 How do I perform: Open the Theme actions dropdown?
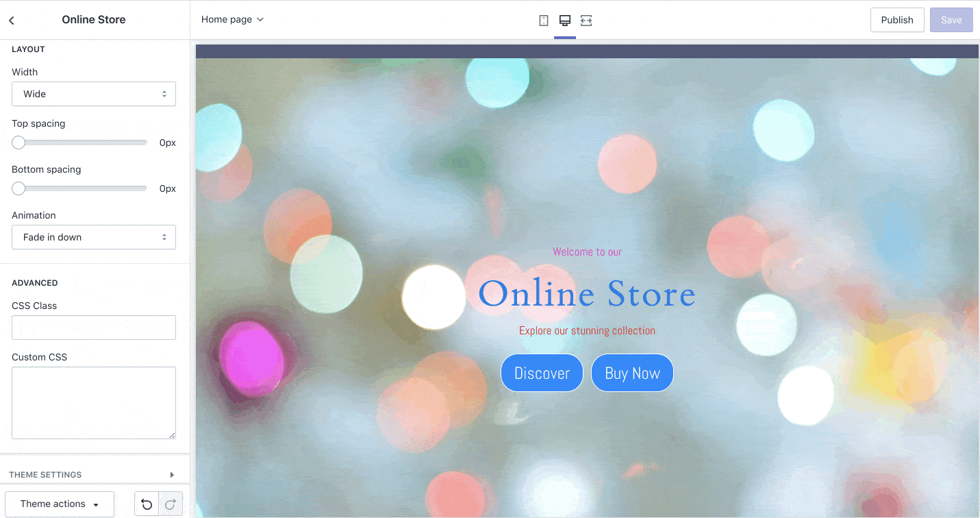[x=60, y=504]
